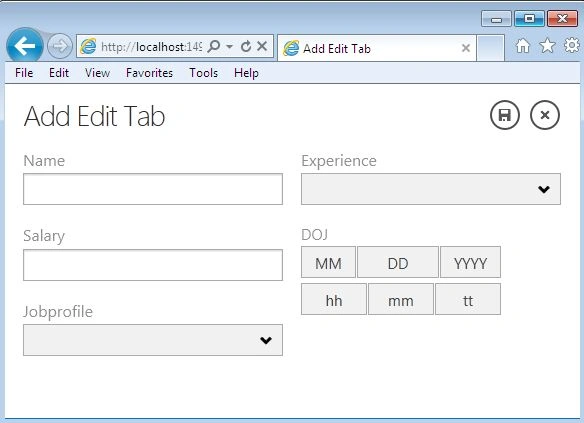Click the Save disk icon button
This screenshot has height=423, width=584.
[505, 115]
